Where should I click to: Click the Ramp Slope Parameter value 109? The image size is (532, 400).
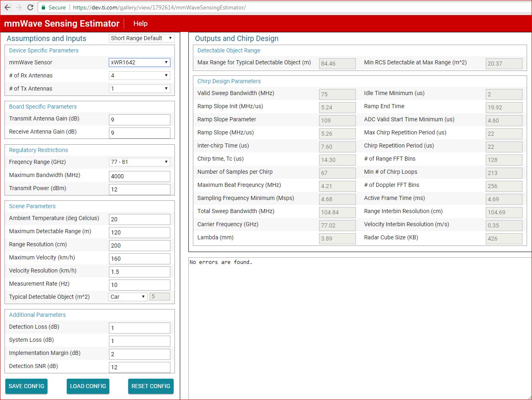(x=337, y=120)
